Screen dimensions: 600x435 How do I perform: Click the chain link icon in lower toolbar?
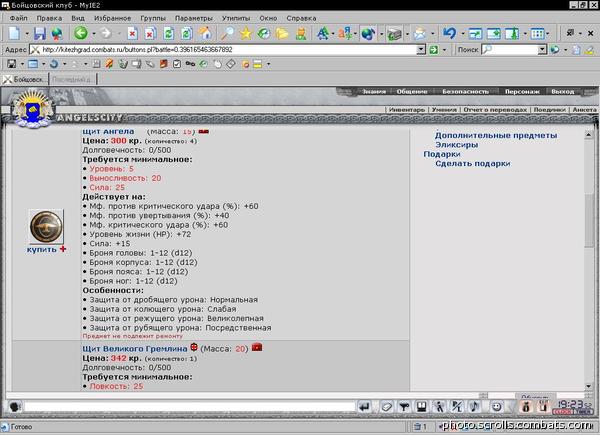(190, 64)
